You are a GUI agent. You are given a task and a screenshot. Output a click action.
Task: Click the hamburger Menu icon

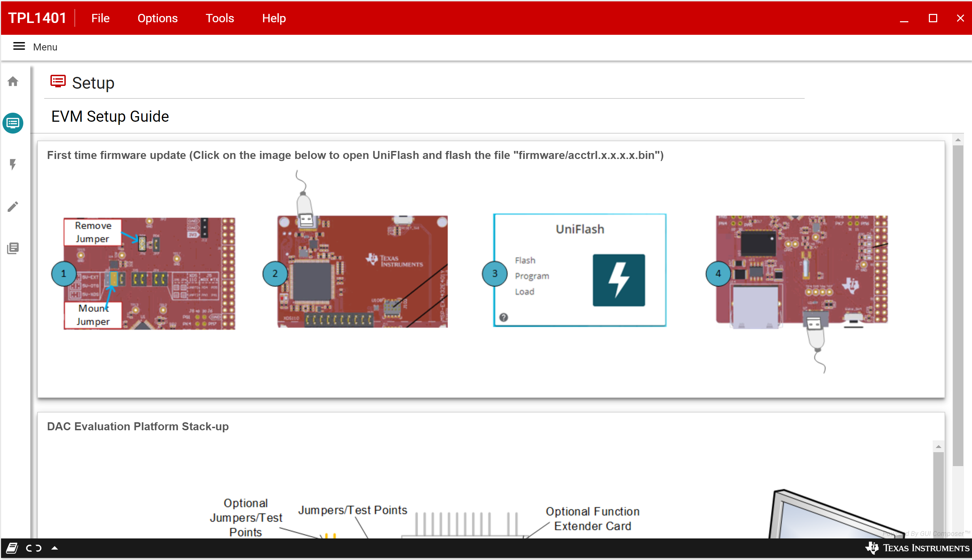(x=19, y=47)
